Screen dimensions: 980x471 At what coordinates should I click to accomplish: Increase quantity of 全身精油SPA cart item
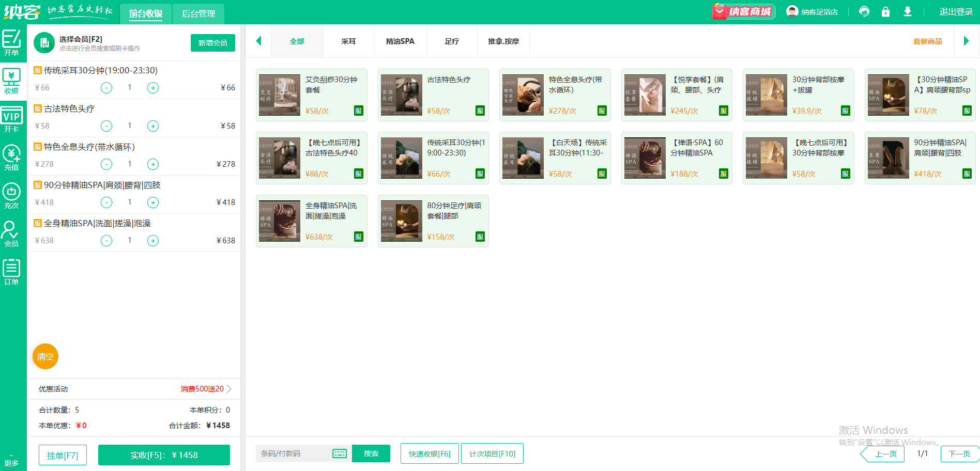tap(153, 241)
